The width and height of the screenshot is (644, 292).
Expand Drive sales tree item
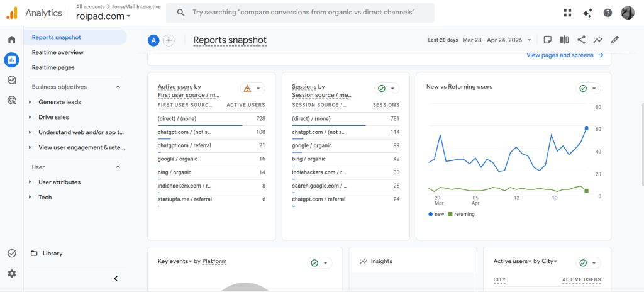(30, 117)
